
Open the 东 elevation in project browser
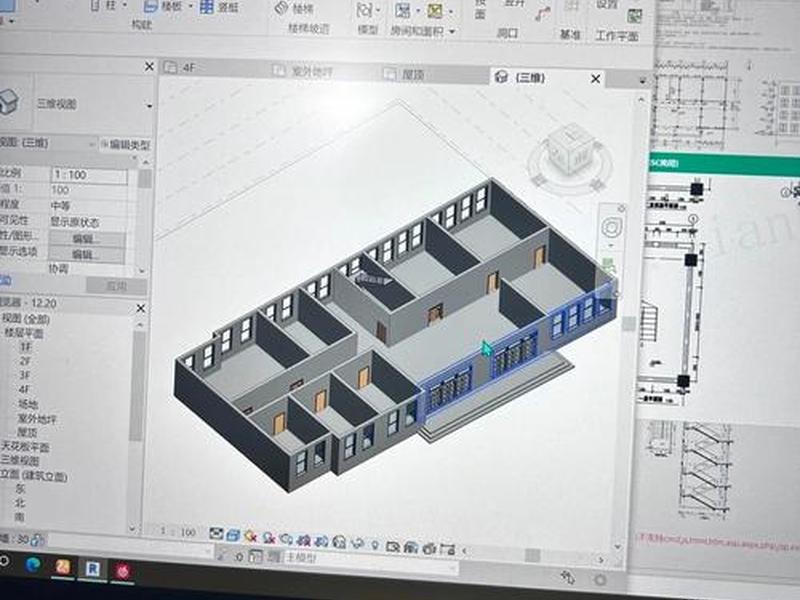(20, 488)
